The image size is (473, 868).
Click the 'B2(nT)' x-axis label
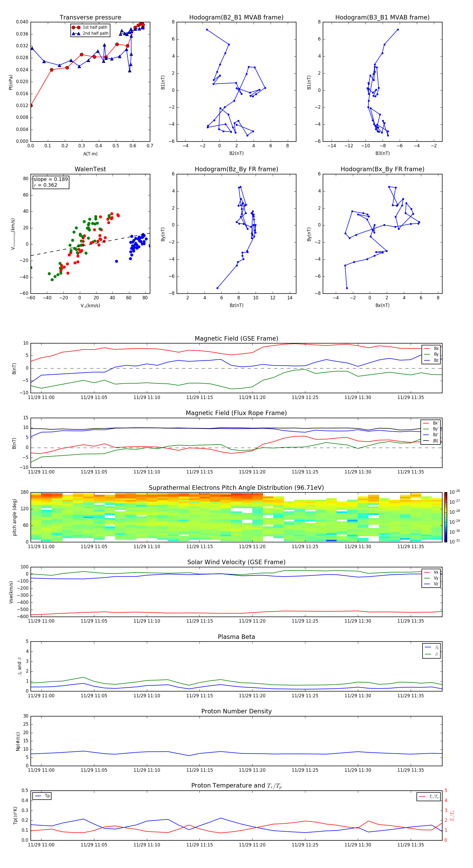236,153
